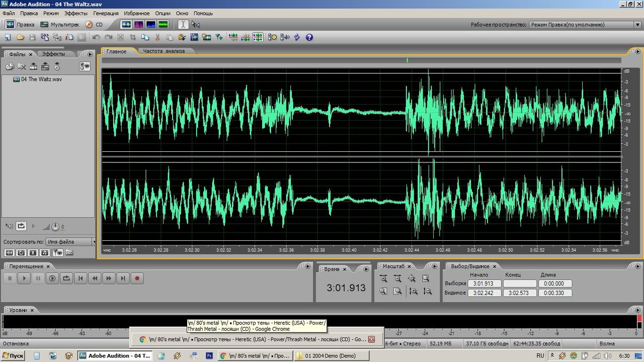The image size is (644, 362).
Task: Click the Пуск start button
Action: (13, 355)
